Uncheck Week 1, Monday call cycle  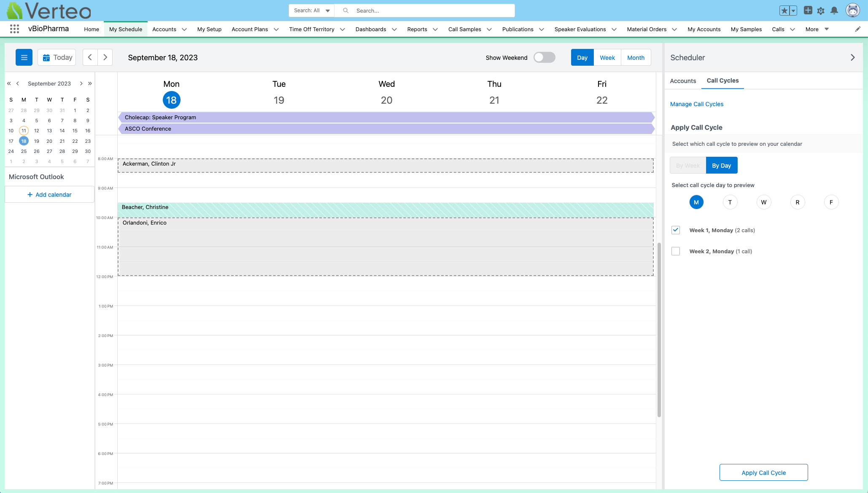[676, 230]
